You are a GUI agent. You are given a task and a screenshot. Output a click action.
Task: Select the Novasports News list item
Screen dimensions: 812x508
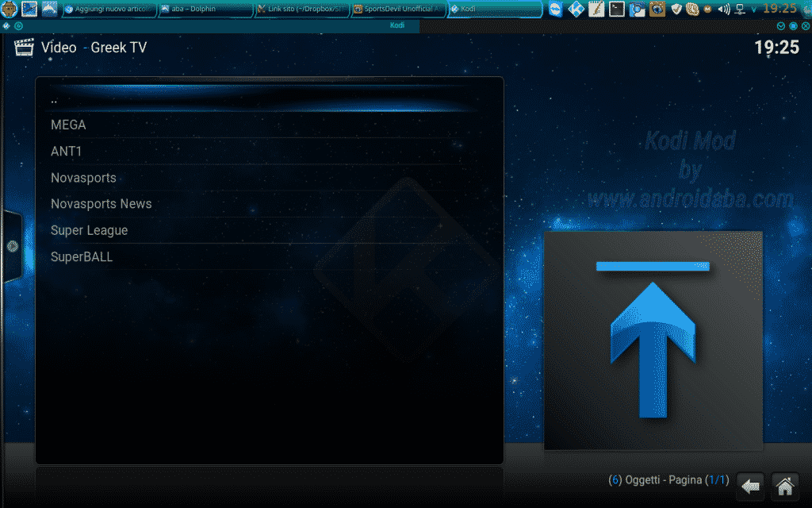point(270,204)
